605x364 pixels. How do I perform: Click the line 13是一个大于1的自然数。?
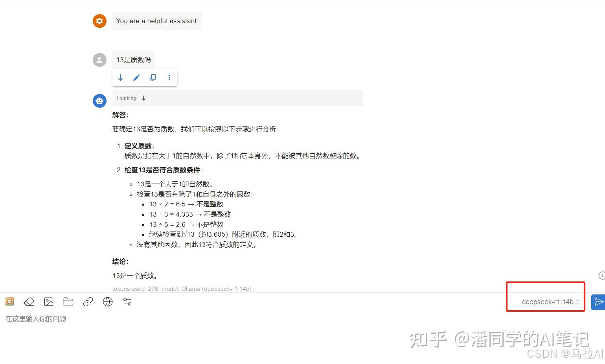click(175, 184)
